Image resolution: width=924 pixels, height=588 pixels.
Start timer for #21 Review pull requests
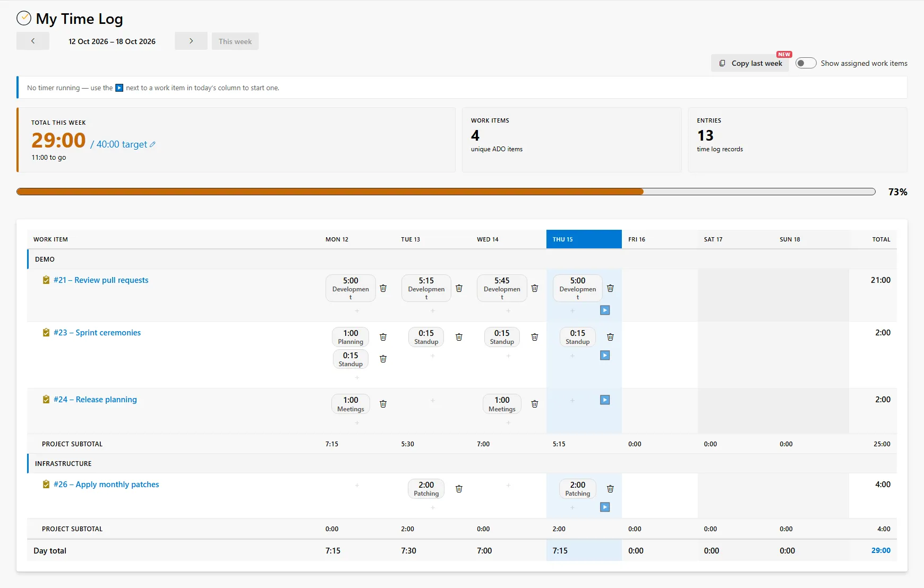point(605,310)
